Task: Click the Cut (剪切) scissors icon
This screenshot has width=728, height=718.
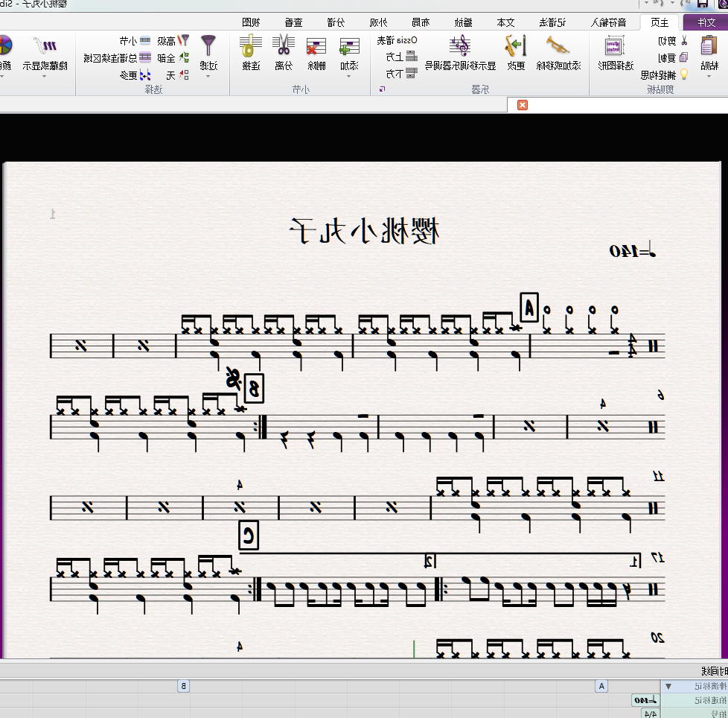Action: (684, 41)
